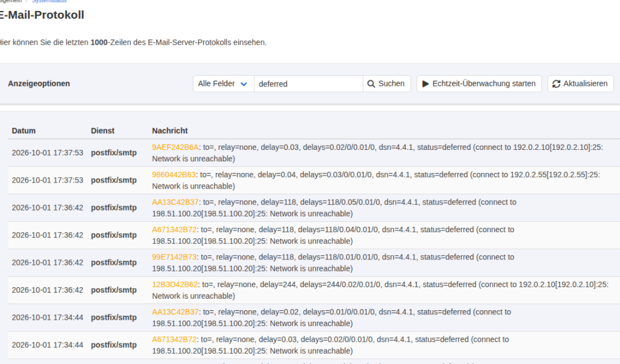Click the E-Mail-Protokoll page heading

[x=42, y=15]
